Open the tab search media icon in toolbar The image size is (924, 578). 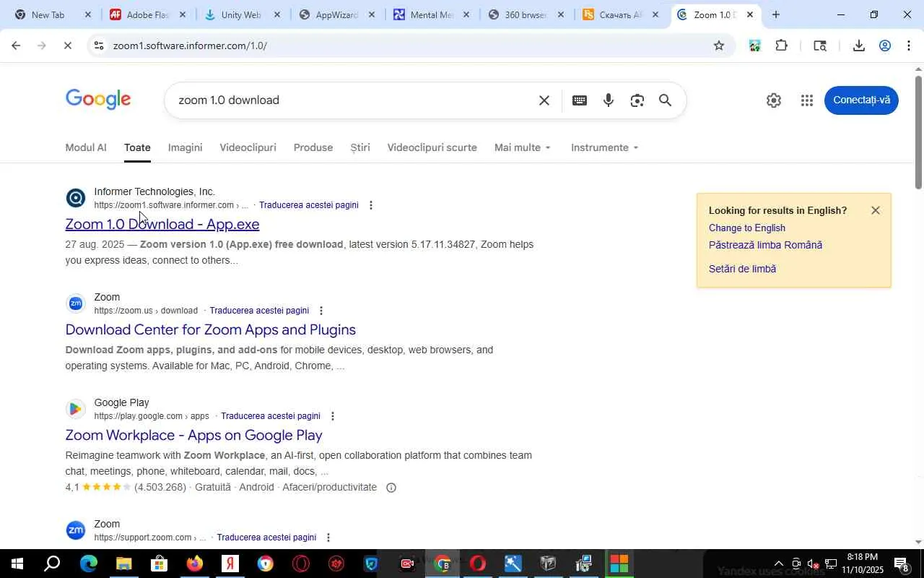(x=819, y=46)
